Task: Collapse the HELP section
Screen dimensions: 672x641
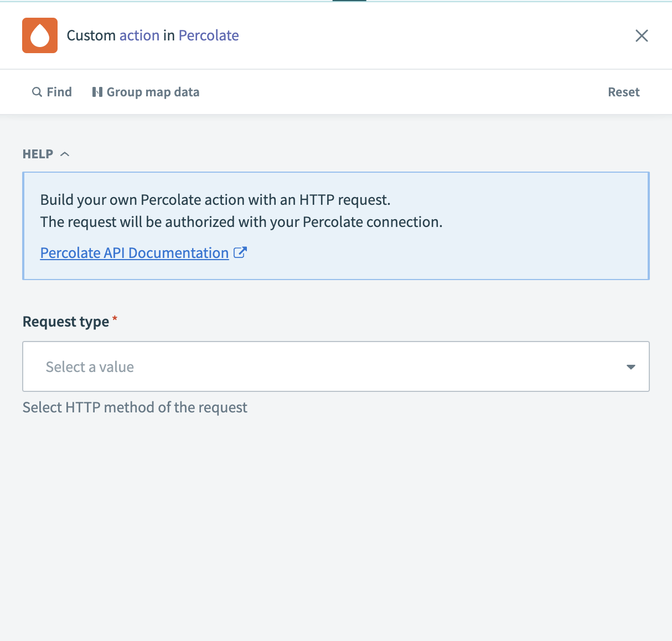Action: tap(65, 154)
